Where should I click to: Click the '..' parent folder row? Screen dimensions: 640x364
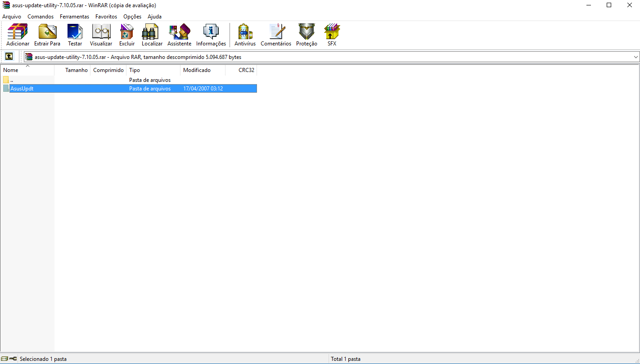pyautogui.click(x=129, y=80)
